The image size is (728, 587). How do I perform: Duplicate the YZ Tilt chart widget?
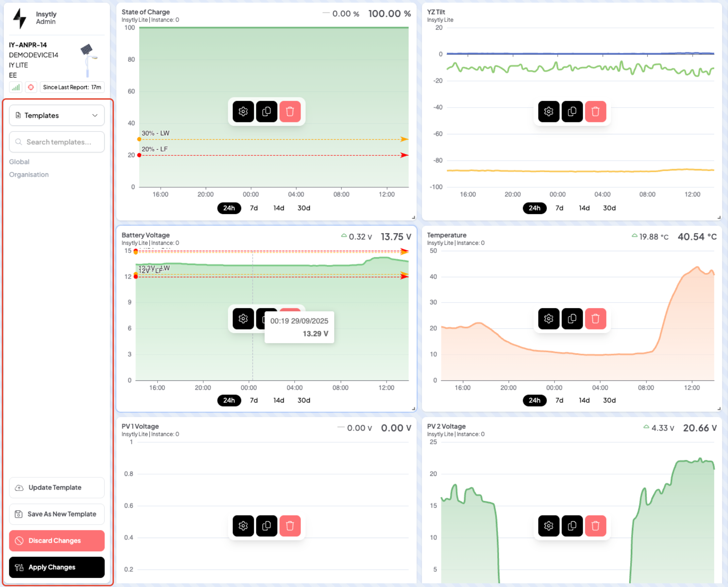click(x=572, y=111)
